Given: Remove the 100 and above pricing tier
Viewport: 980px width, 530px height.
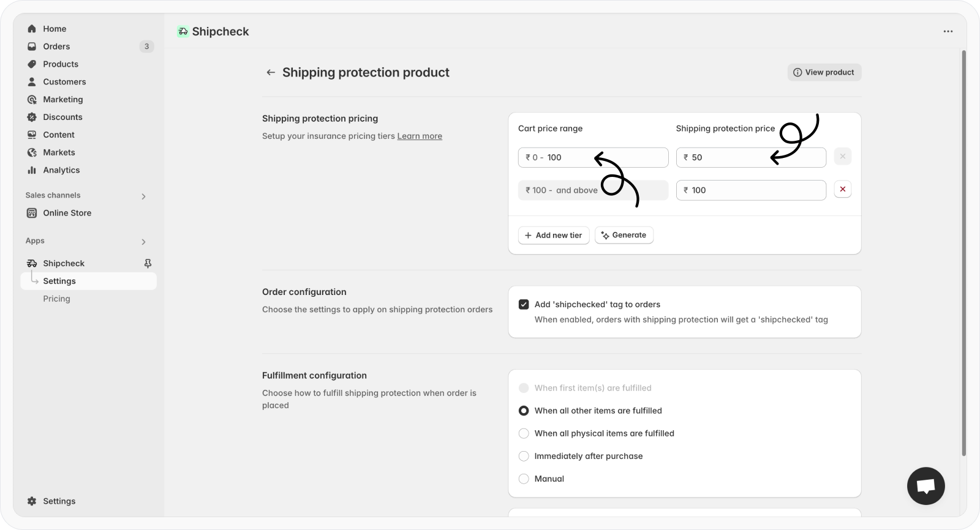Looking at the screenshot, I should tap(843, 190).
